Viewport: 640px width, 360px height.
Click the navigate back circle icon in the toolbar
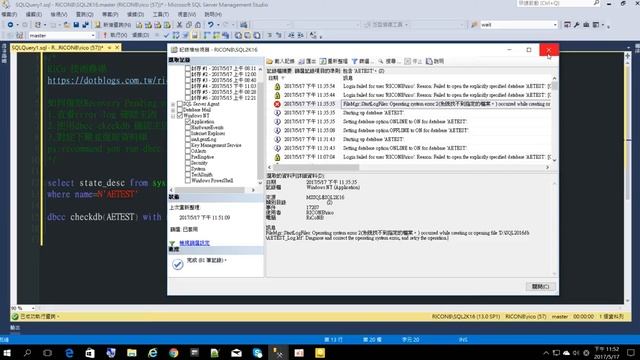coord(10,25)
